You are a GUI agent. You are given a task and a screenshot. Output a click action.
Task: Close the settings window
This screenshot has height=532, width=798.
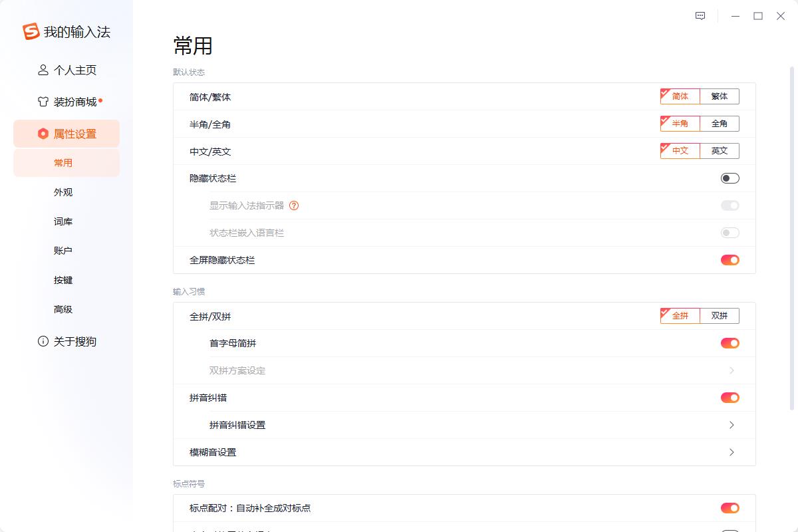[781, 16]
